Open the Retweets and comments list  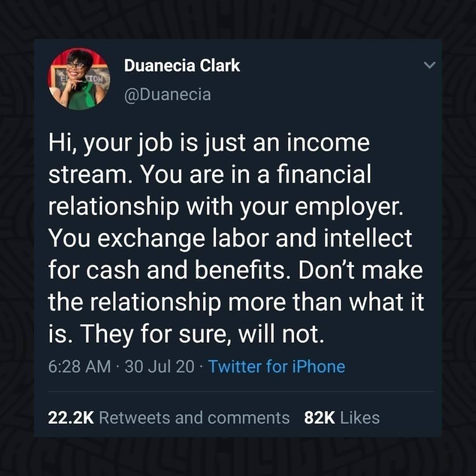(194, 417)
